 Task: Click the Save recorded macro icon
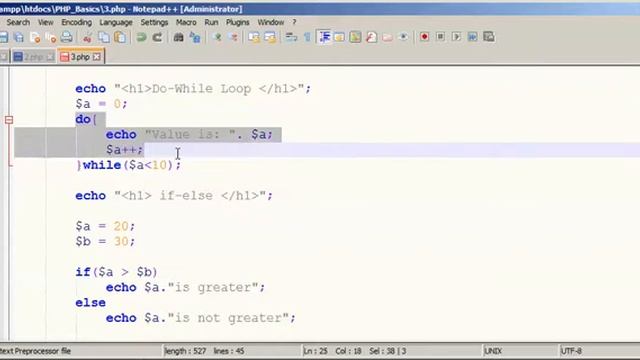pos(489,37)
